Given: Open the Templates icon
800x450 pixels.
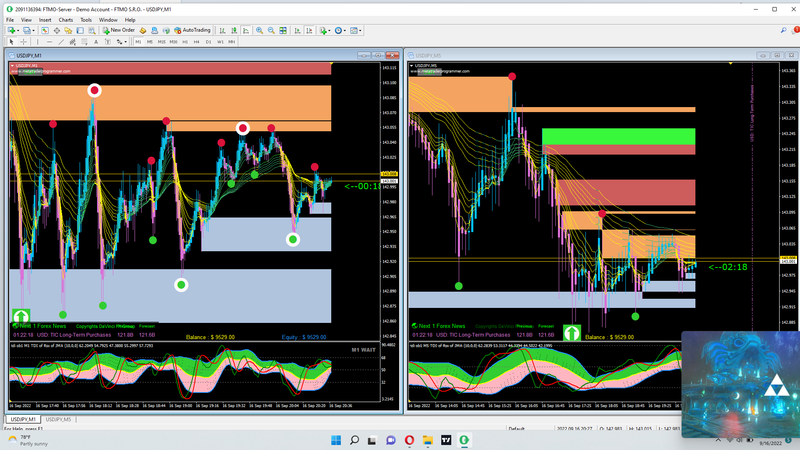Looking at the screenshot, I should [354, 31].
